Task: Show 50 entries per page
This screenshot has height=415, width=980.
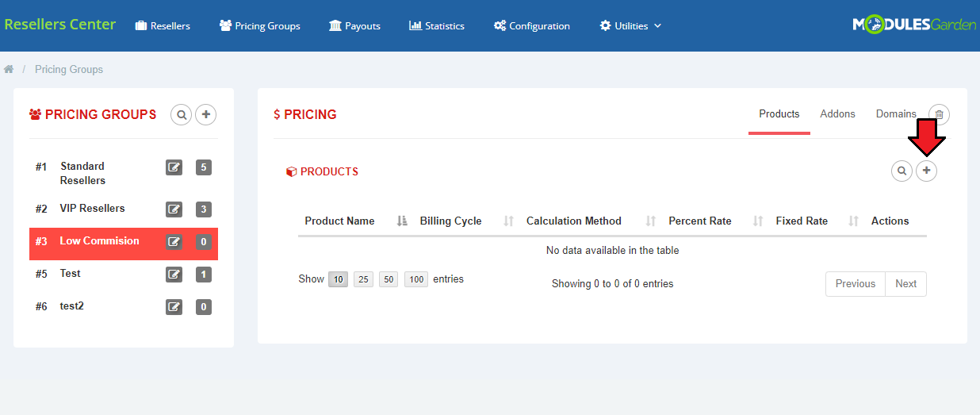Action: click(388, 279)
